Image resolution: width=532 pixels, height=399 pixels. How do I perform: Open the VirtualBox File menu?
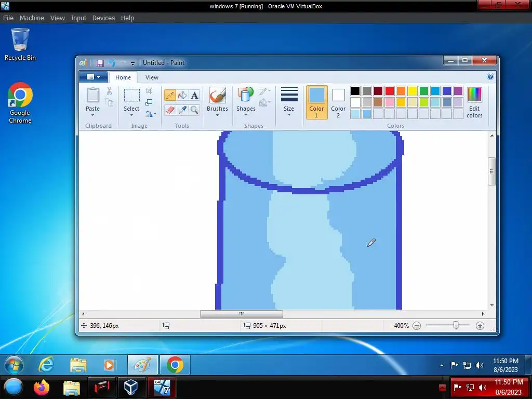pos(8,18)
